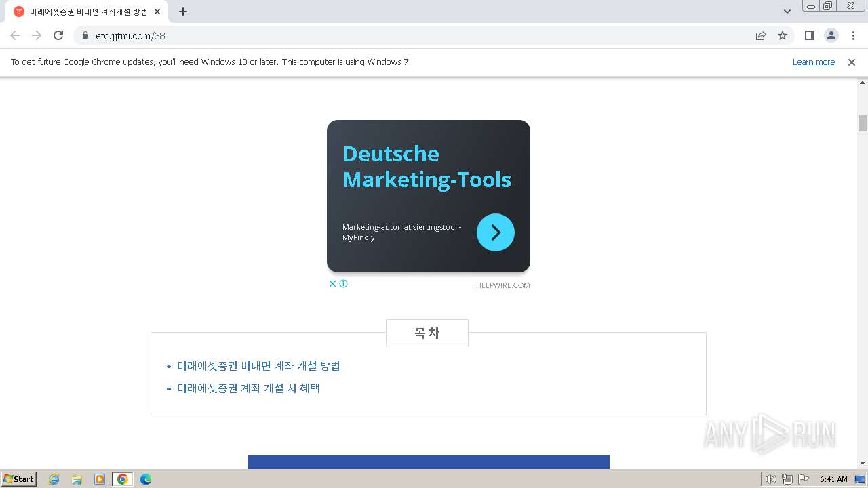The image size is (868, 488).
Task: Click the browser back arrow
Action: [15, 35]
